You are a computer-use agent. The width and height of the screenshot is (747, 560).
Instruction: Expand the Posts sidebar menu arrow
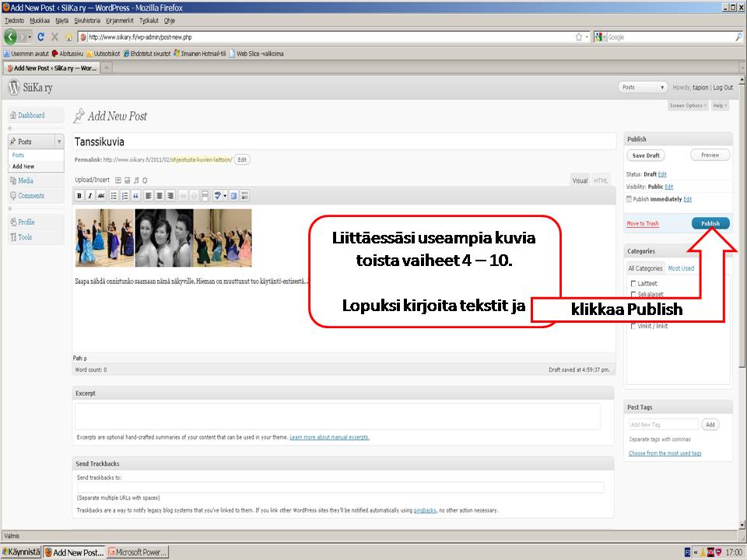coord(59,142)
